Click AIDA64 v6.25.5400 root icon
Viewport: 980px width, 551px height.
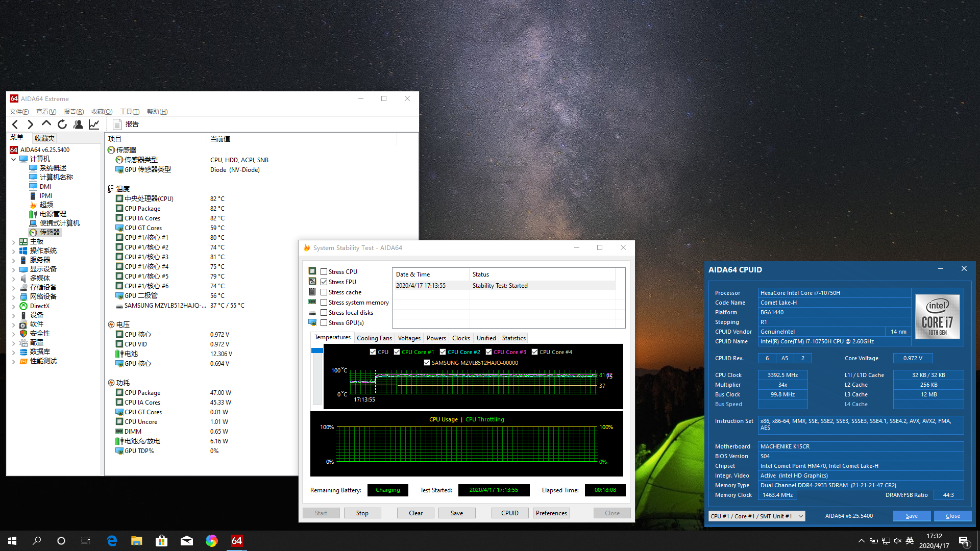14,149
